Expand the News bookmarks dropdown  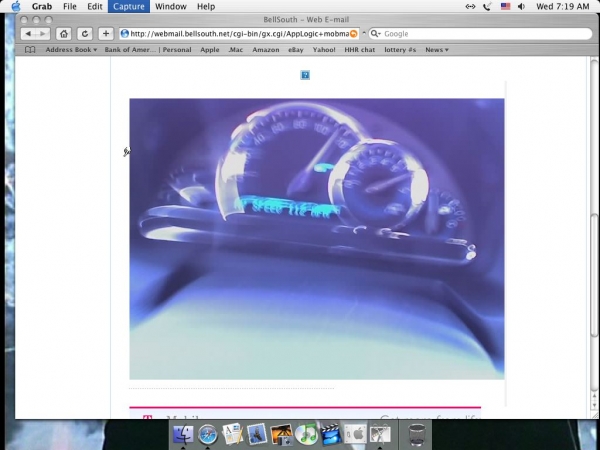pos(436,49)
